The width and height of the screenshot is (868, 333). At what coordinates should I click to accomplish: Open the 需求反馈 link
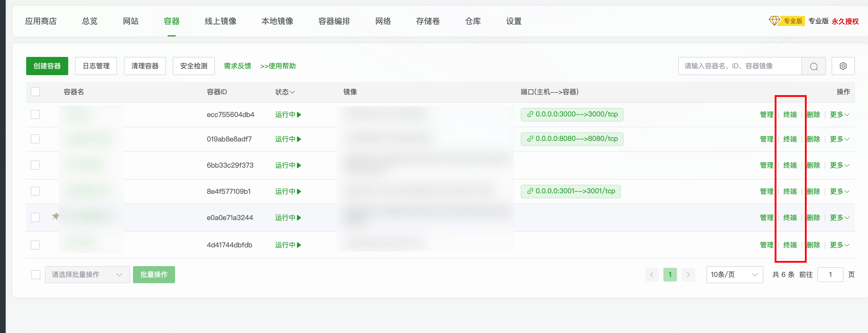pyautogui.click(x=238, y=66)
